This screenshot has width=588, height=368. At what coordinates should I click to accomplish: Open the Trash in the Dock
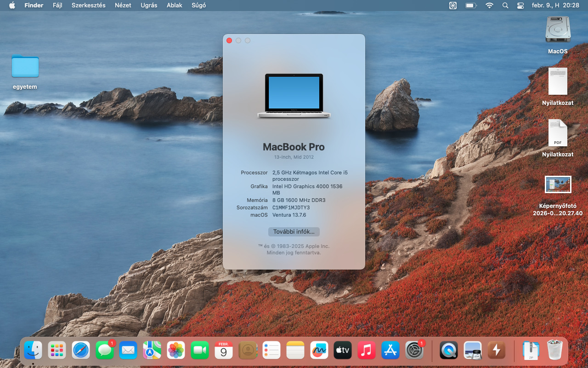(555, 351)
